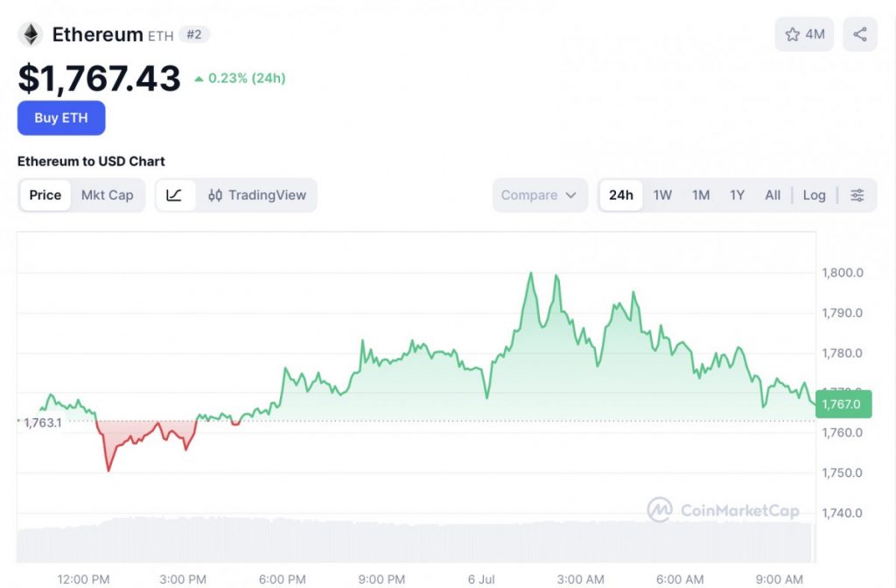Click the 0.23% (24h) change indicator
The image size is (896, 588).
[240, 78]
